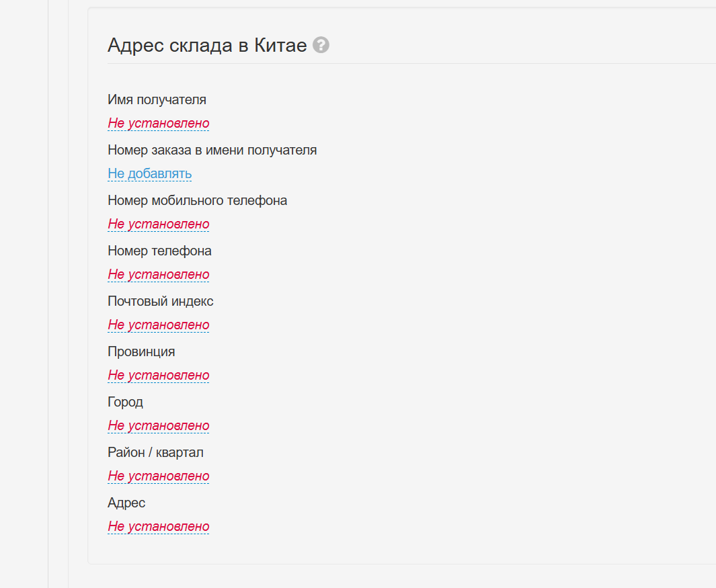Click the Город label text
The height and width of the screenshot is (588, 716).
point(125,403)
